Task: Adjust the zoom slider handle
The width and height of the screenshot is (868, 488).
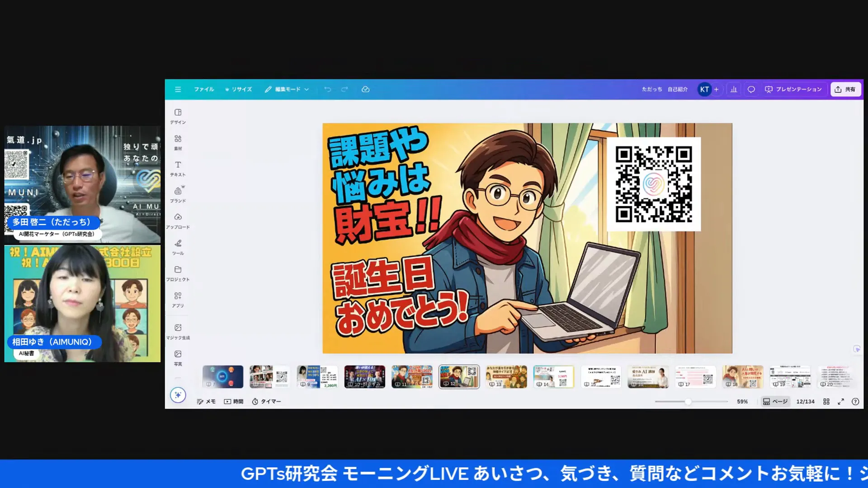Action: coord(688,401)
